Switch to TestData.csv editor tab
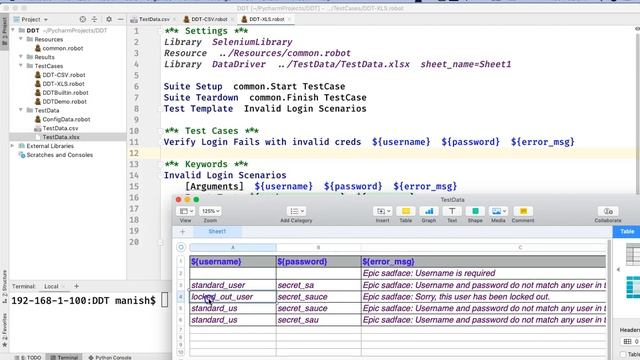640x360 pixels. click(x=154, y=19)
